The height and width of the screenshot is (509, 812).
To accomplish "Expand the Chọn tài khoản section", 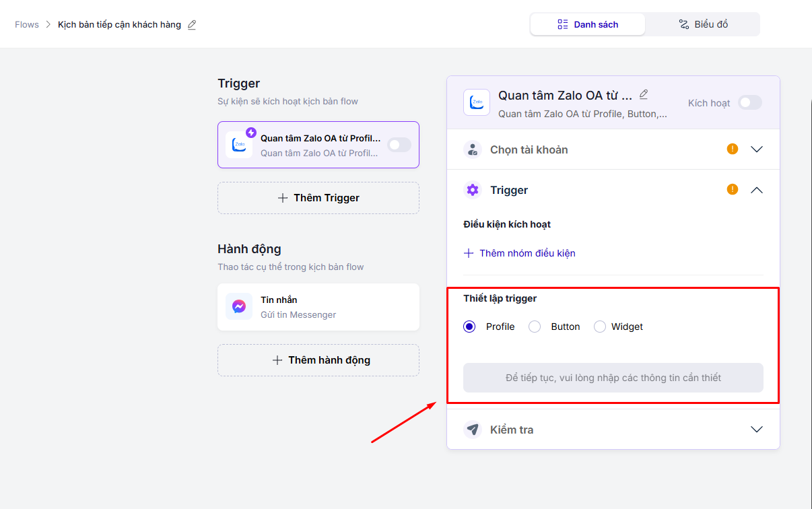I will click(757, 149).
